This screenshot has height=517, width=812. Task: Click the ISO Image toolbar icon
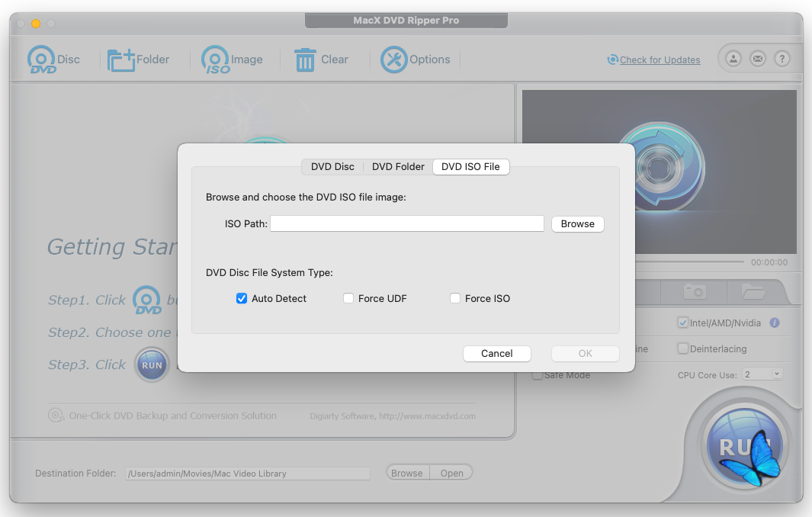coord(215,59)
